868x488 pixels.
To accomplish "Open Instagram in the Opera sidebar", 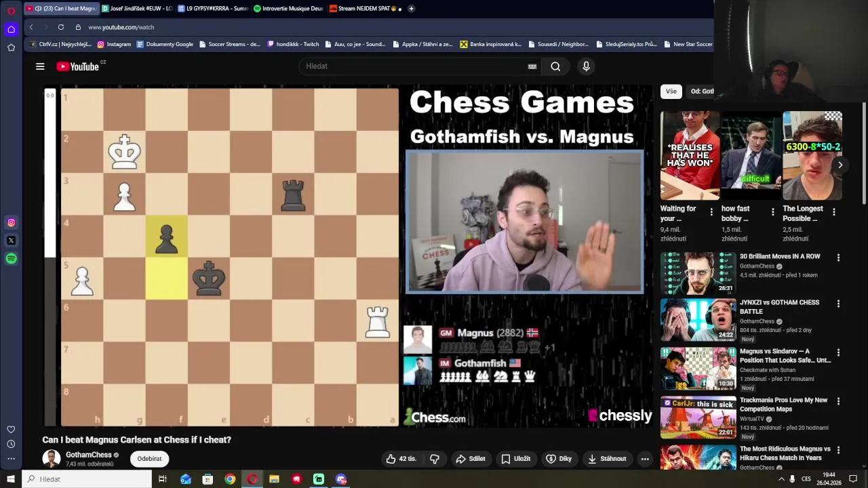I will (11, 222).
